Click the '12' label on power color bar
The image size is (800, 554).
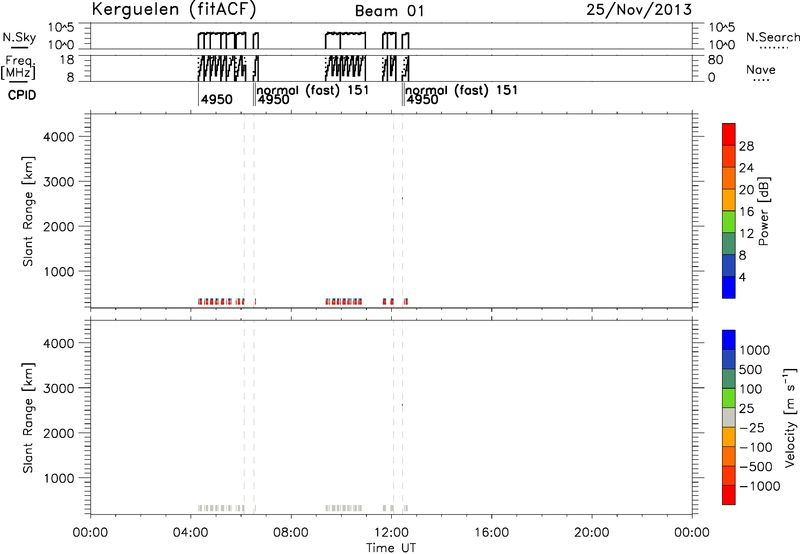tap(746, 234)
